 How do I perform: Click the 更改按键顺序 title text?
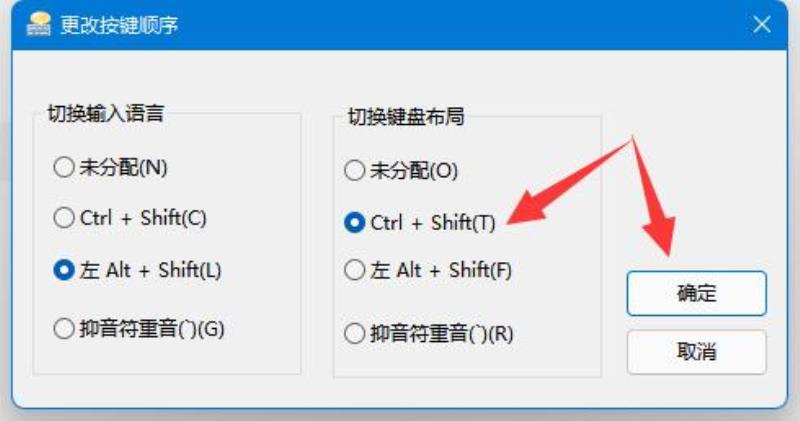(119, 24)
